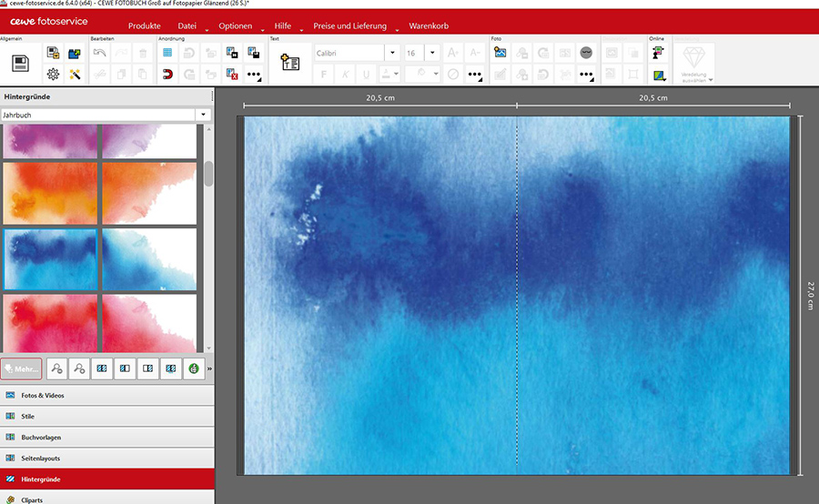819x504 pixels.
Task: Apply background to both pages icon
Action: (x=102, y=368)
